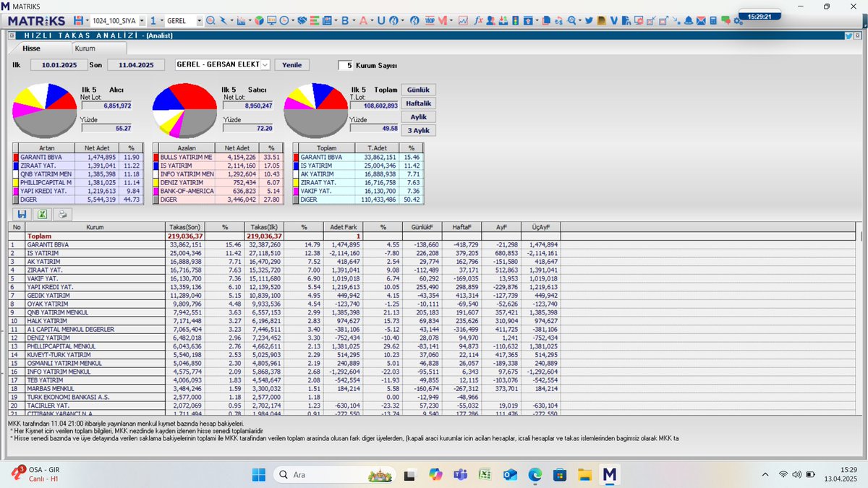
Task: Click red swatch next to GARANTI BBVA in Artan
Action: coord(17,156)
